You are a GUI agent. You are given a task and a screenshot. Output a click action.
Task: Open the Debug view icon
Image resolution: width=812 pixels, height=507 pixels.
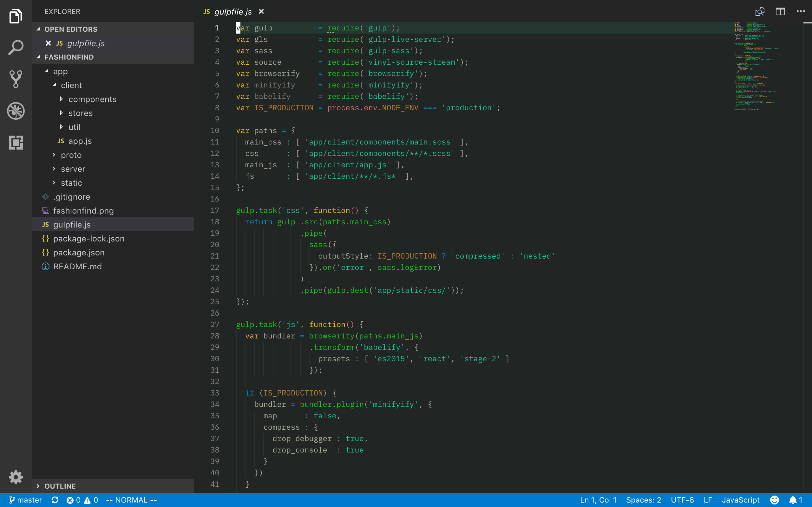(16, 111)
